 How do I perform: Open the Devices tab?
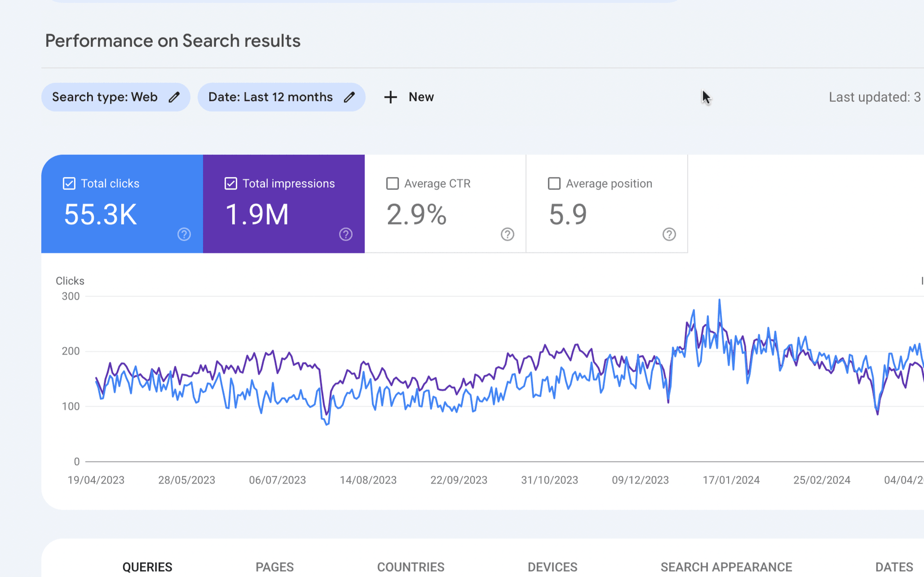[552, 567]
